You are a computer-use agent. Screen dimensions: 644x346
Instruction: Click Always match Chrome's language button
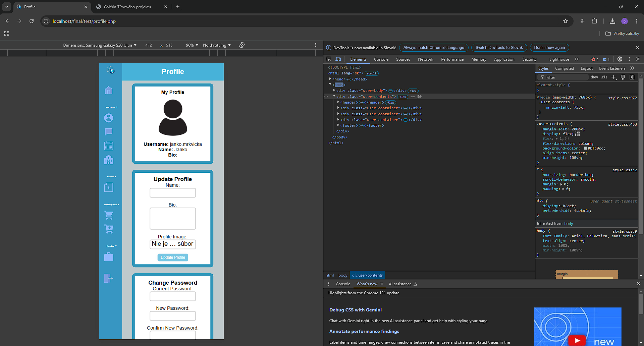(x=434, y=48)
